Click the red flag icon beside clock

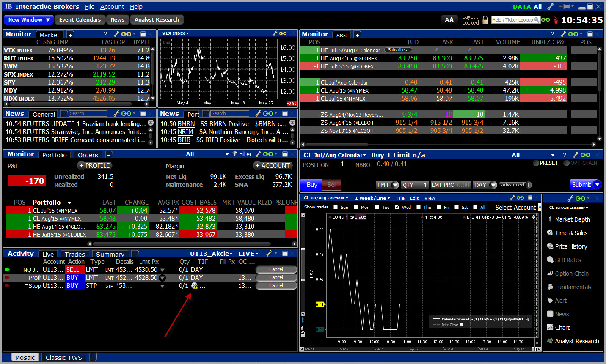(x=556, y=20)
